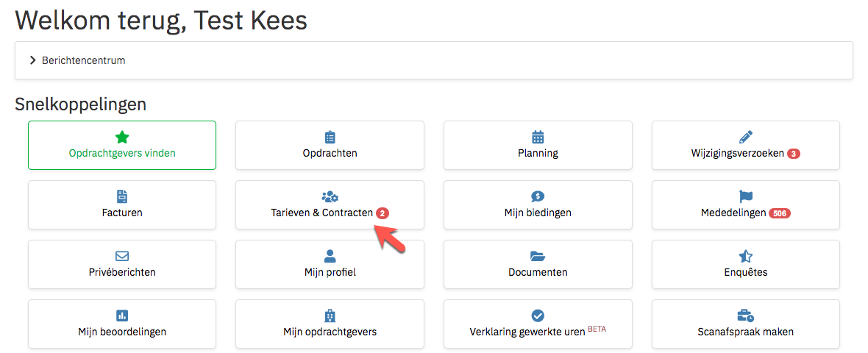Expand the Berichtencentrum chevron
Screen dimensions: 868x353
tap(32, 60)
